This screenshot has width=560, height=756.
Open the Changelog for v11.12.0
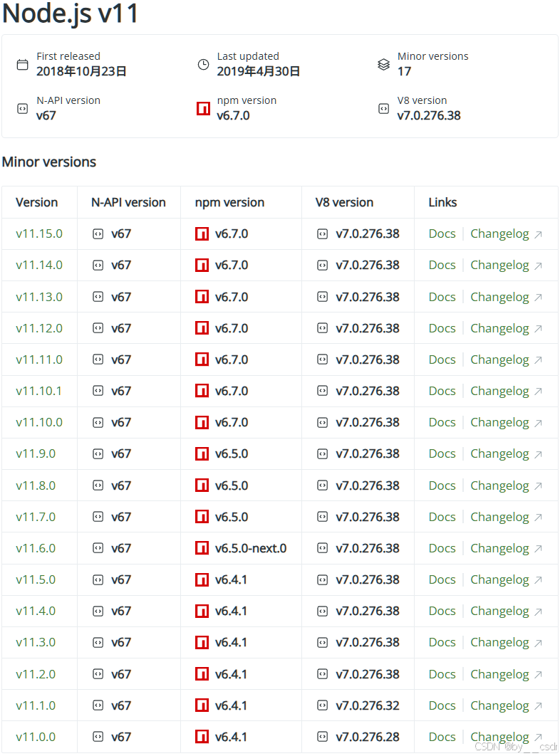pyautogui.click(x=500, y=329)
